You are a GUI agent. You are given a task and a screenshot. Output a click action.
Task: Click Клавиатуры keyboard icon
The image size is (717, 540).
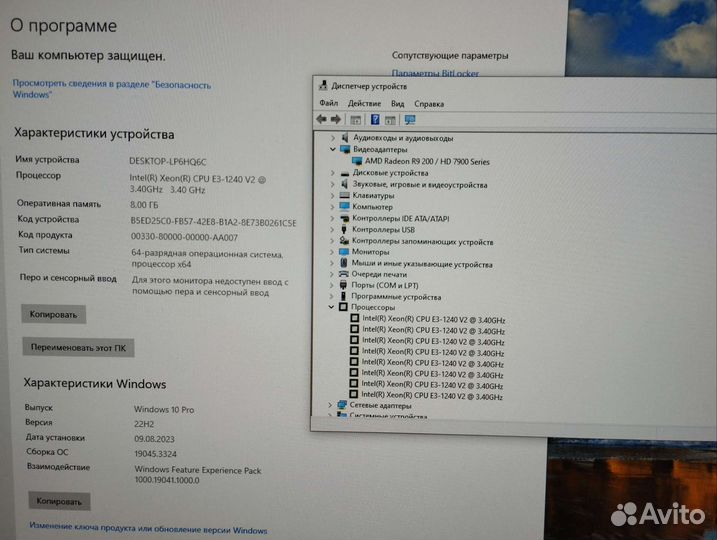point(345,195)
